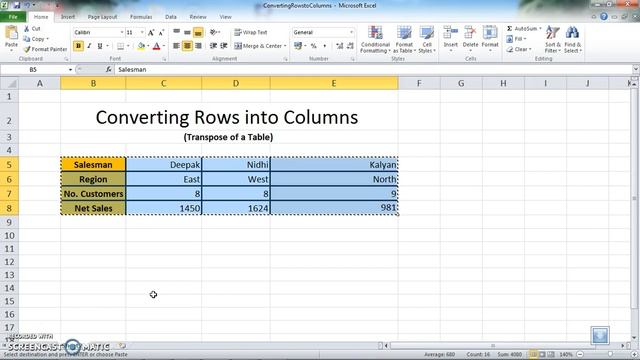Screen dimensions: 640x360
Task: Decrease font size with Shrink Font icon
Action: pos(161,32)
